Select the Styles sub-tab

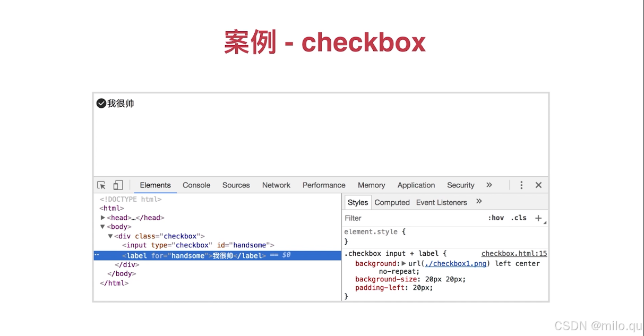[x=358, y=202]
